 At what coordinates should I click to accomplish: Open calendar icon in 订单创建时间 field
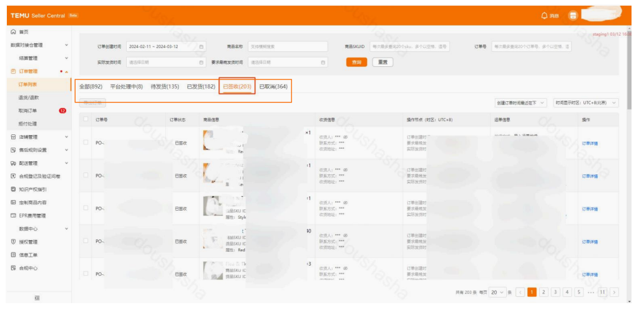click(x=201, y=47)
